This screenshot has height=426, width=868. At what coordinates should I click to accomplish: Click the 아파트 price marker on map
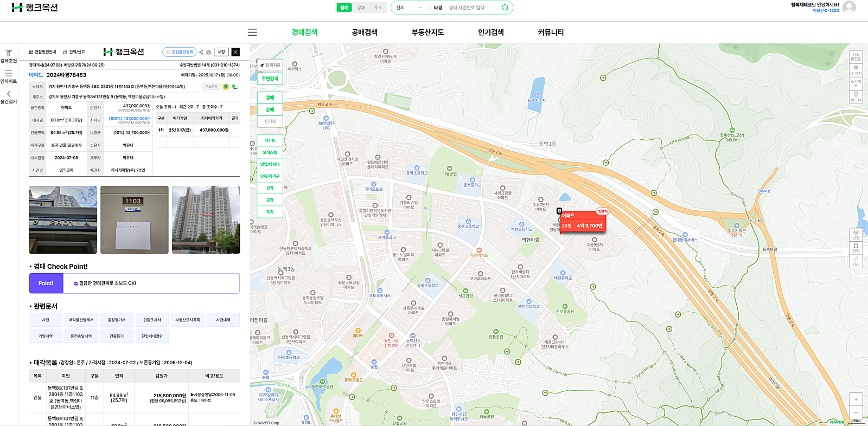pyautogui.click(x=583, y=222)
